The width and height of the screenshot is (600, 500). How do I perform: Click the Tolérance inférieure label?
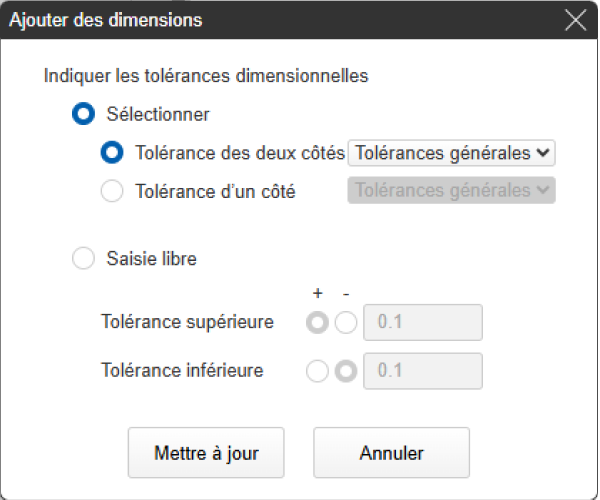click(x=182, y=370)
